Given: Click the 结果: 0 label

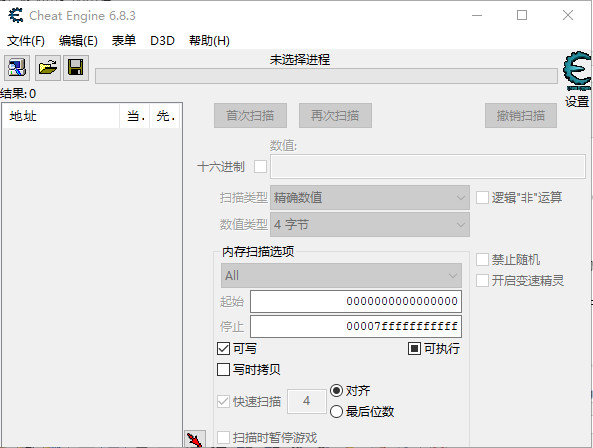Looking at the screenshot, I should tap(18, 93).
